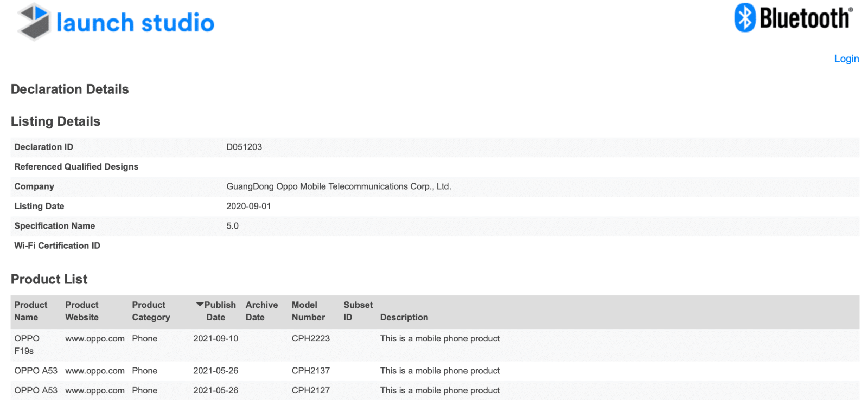
Task: Open www.oppo.com in the CPH2137 row
Action: [x=95, y=371]
